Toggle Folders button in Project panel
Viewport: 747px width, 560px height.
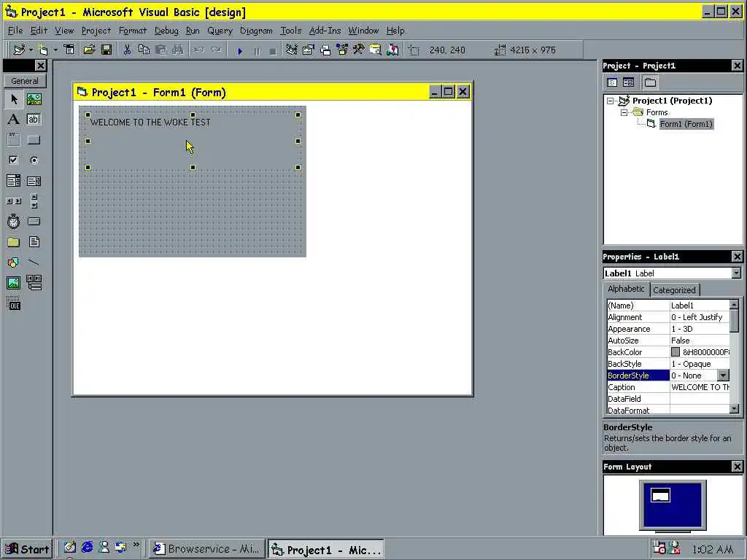click(x=650, y=82)
